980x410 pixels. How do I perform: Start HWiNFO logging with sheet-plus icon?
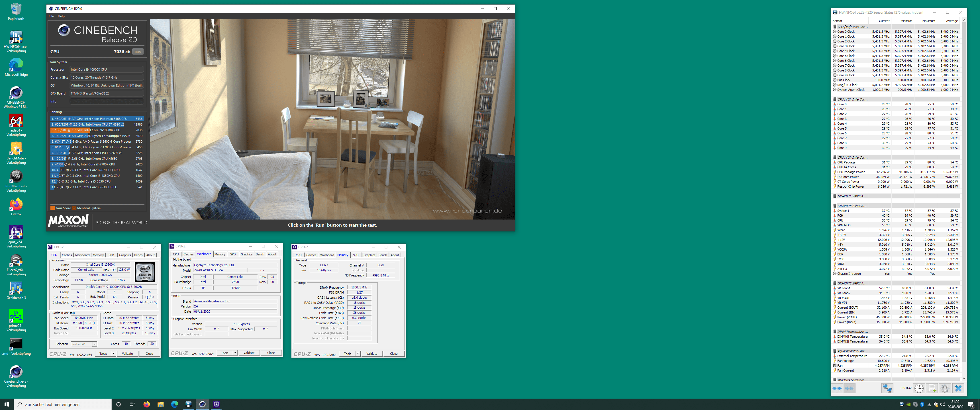(x=932, y=388)
